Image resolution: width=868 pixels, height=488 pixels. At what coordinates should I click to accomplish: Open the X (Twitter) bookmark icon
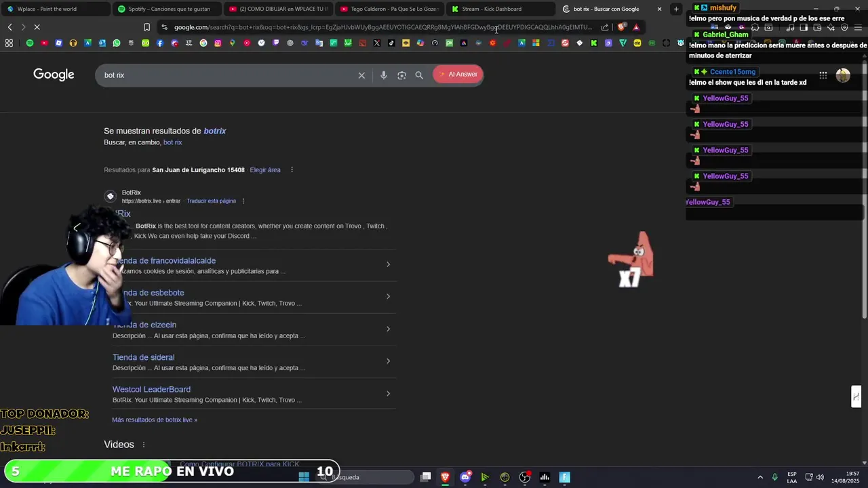[x=377, y=43]
